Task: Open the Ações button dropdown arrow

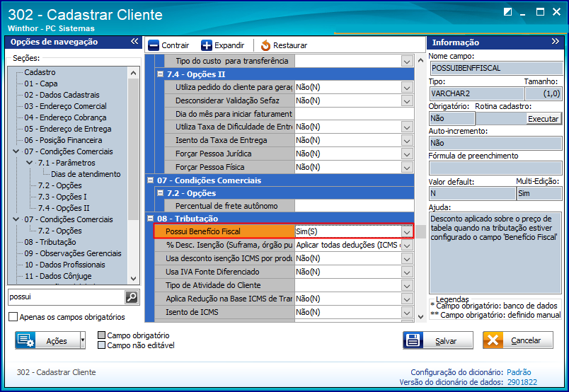Action: (83, 340)
